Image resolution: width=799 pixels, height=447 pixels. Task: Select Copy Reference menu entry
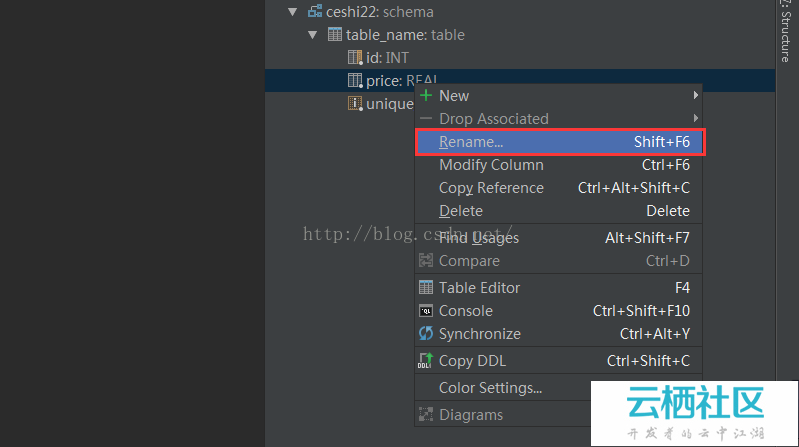(558, 188)
